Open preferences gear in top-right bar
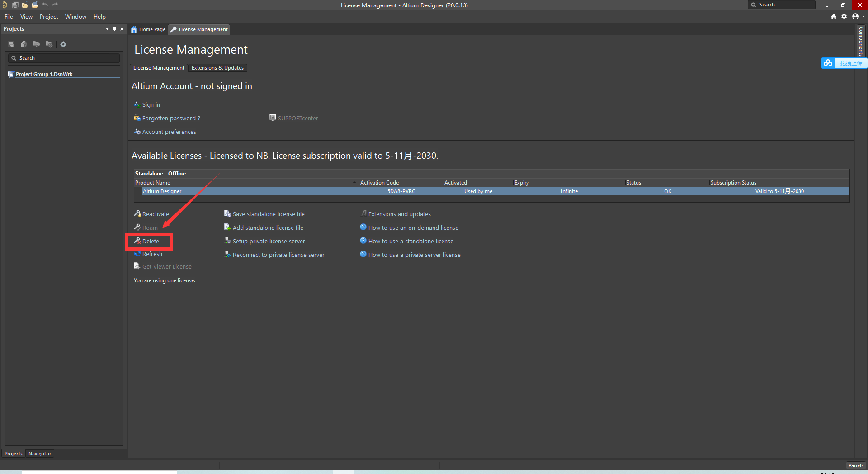 844,16
